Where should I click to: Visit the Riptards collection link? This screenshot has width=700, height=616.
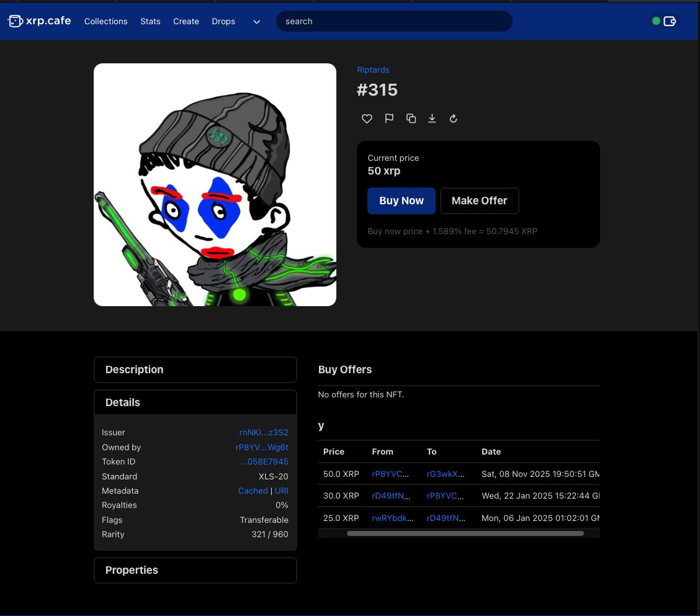click(373, 70)
